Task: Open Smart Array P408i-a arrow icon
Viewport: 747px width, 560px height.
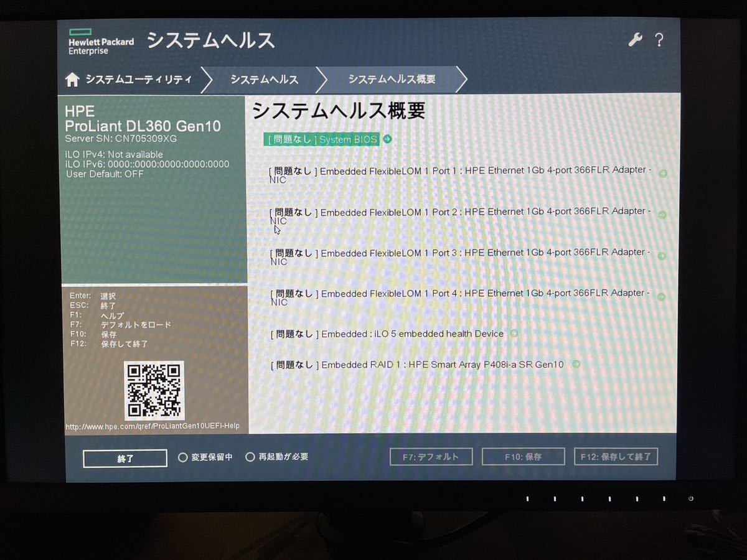Action: (576, 364)
